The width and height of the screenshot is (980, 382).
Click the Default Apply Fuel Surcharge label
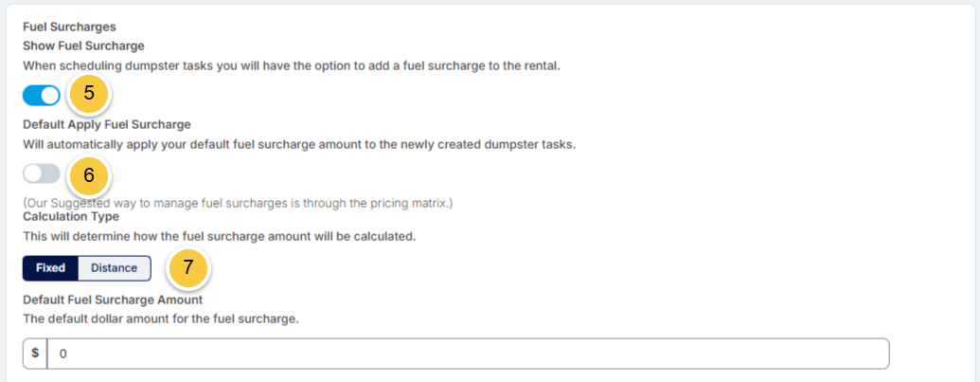(x=107, y=124)
